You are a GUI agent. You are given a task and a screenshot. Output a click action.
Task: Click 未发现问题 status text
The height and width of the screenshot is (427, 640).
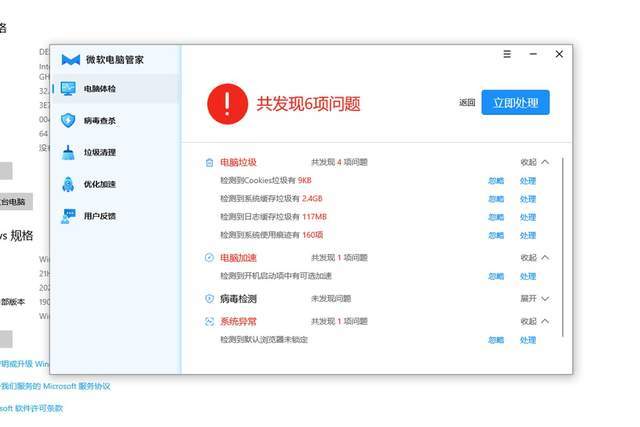(331, 299)
